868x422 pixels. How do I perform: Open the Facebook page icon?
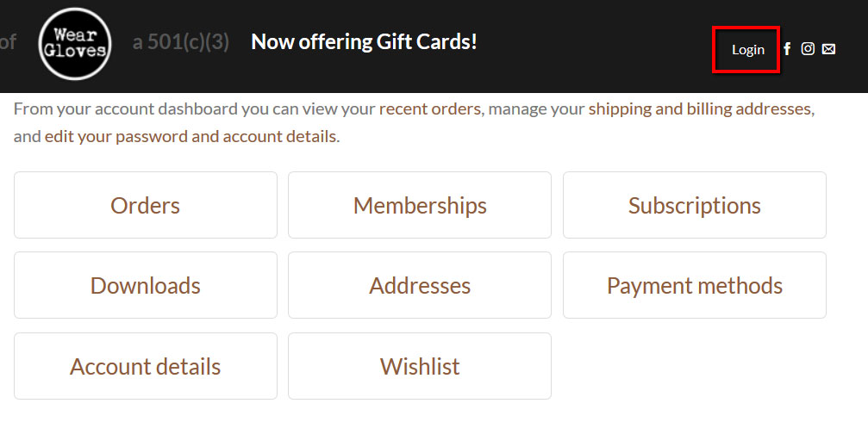787,49
